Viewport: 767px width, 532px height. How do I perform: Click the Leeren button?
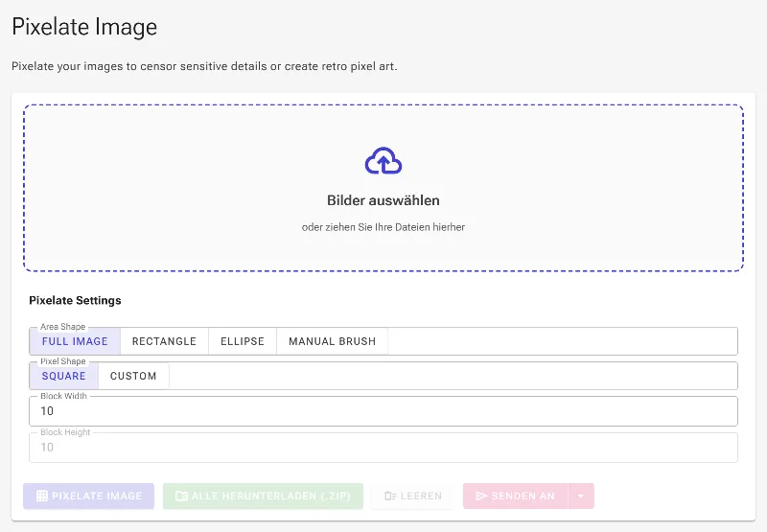pyautogui.click(x=413, y=496)
